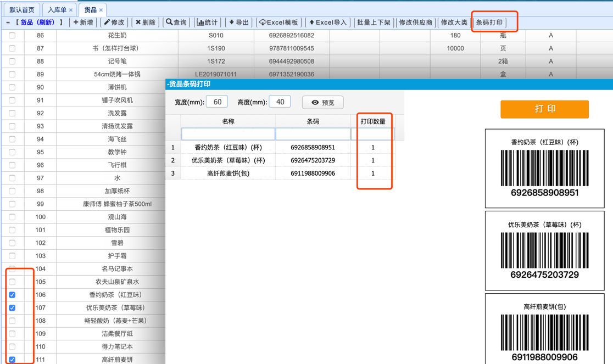Collapse the 货品 panel with minus icon

pyautogui.click(x=8, y=23)
